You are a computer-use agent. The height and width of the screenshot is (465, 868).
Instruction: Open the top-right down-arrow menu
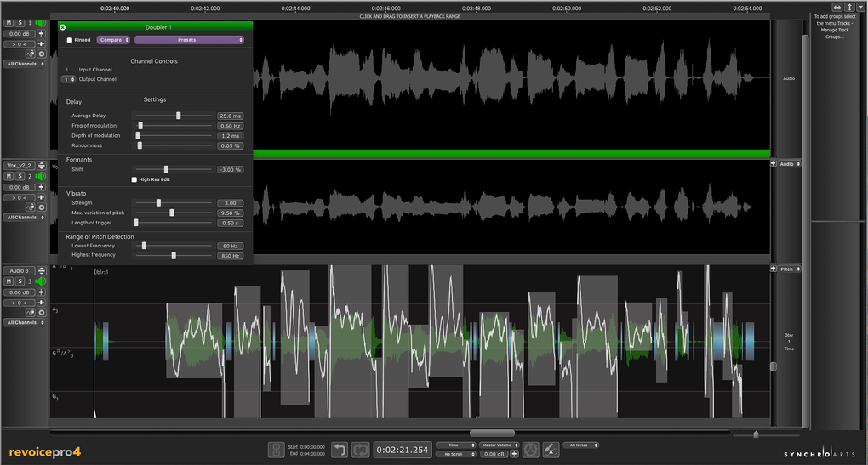(861, 7)
